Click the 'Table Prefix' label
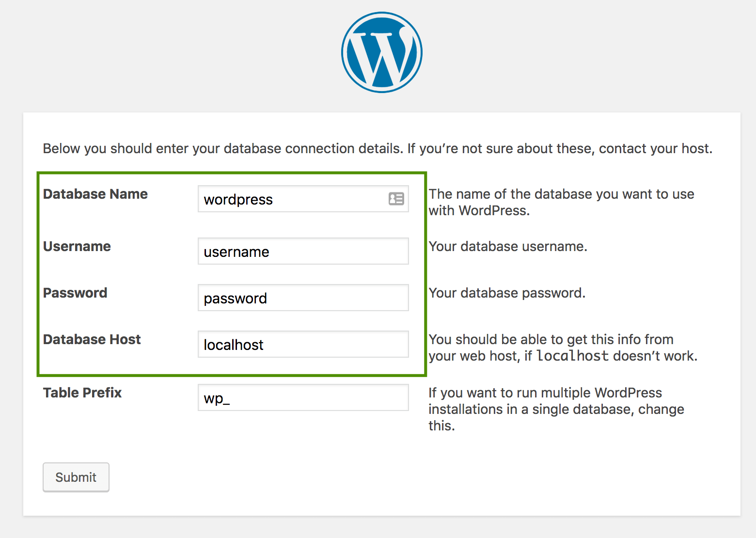Screen dimensions: 756x538 [82, 393]
